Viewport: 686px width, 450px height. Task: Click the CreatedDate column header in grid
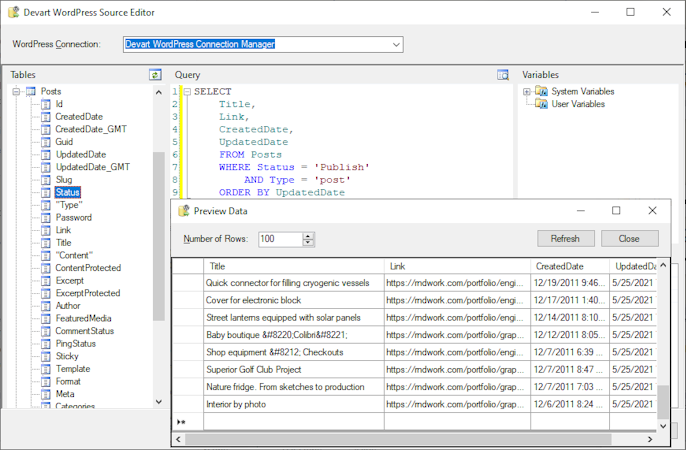[569, 266]
